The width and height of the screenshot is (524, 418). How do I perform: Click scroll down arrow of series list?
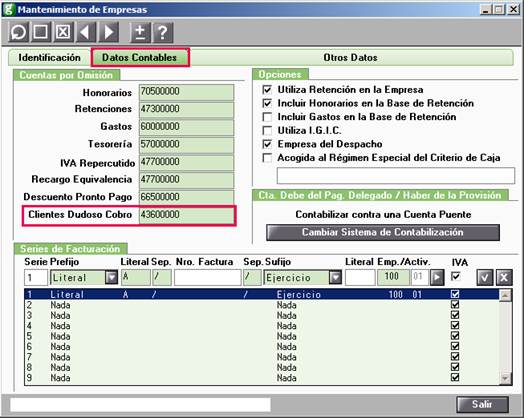(505, 378)
